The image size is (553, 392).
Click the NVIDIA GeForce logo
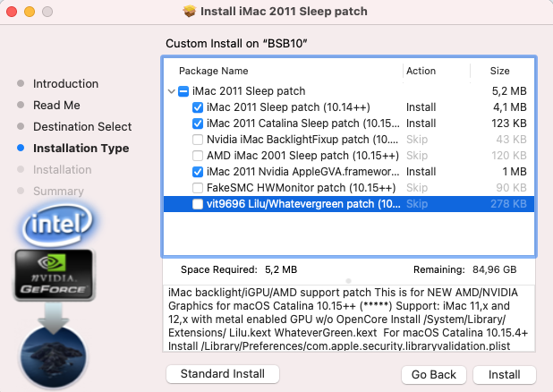[52, 274]
